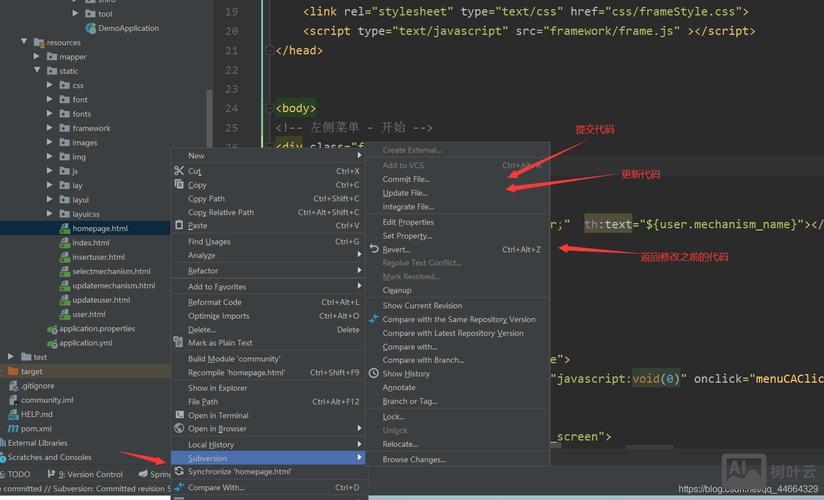
Task: Click the Show History clock icon
Action: tap(374, 374)
